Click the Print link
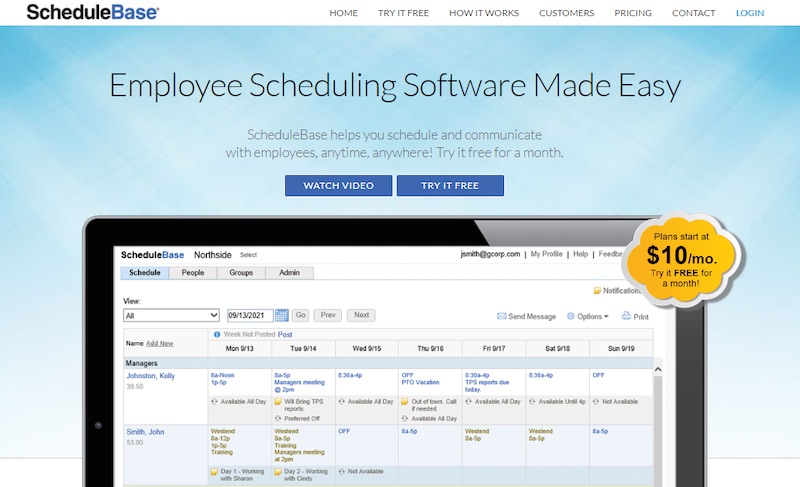800x487 pixels. [x=641, y=317]
